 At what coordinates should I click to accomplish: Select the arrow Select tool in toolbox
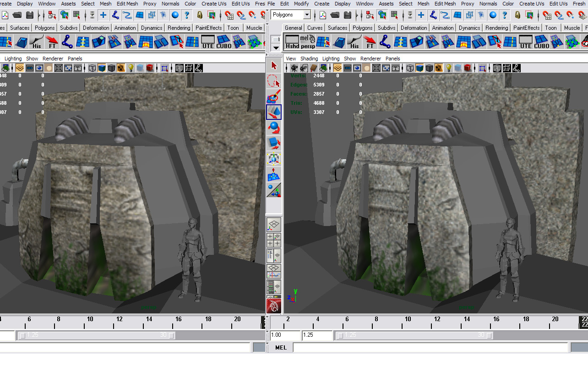point(274,66)
